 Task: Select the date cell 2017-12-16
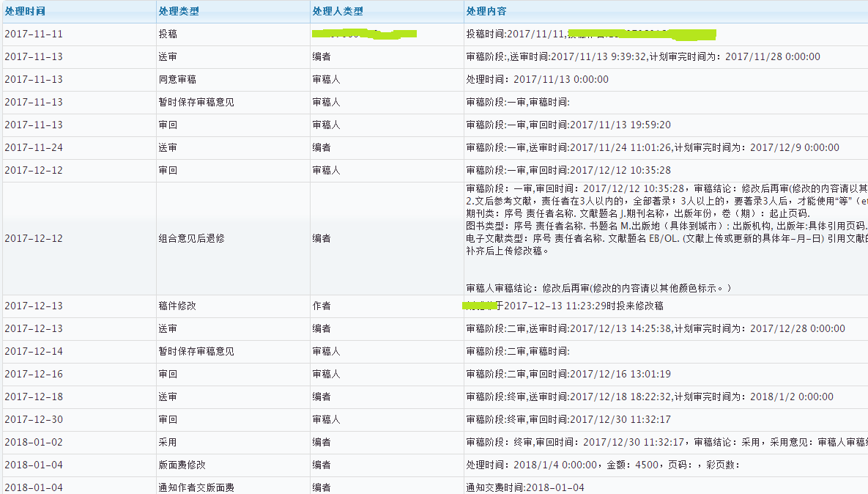[34, 374]
